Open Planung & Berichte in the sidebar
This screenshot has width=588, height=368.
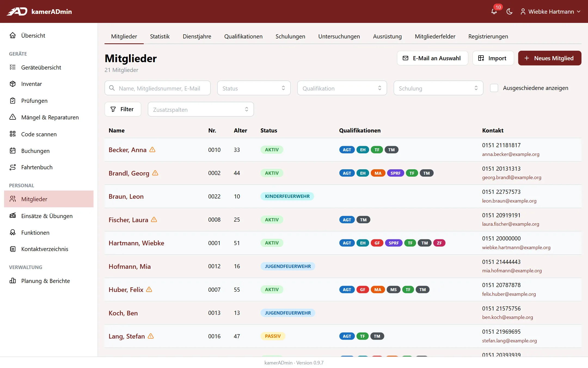(49, 281)
